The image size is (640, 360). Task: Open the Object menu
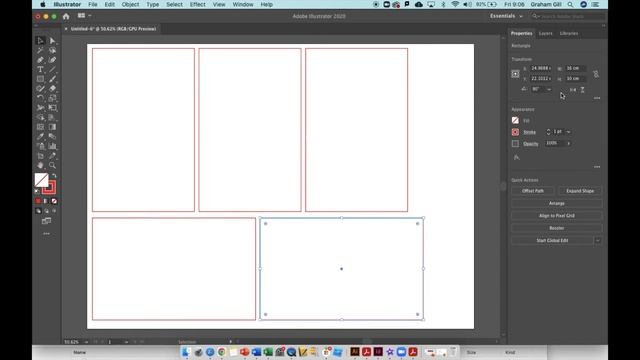pyautogui.click(x=130, y=4)
